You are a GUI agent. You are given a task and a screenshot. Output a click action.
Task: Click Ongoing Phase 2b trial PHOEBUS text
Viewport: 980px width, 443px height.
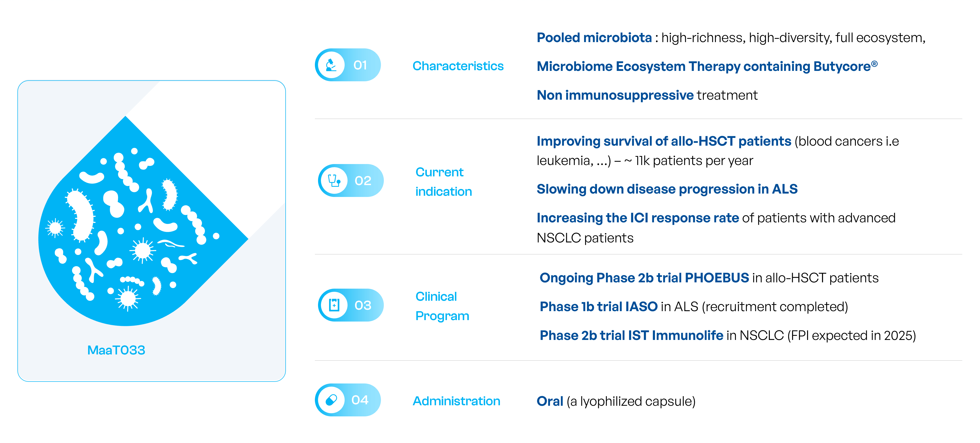(x=644, y=278)
